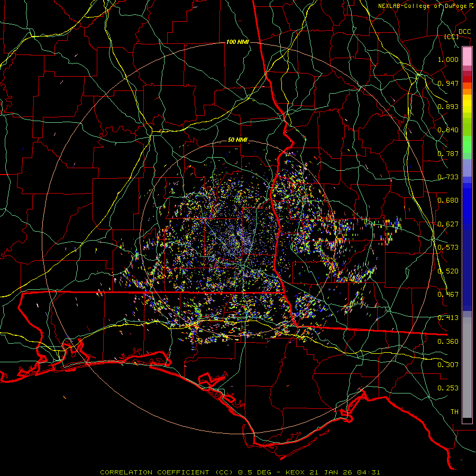Click the pink color band at top of scale
The width and height of the screenshot is (476, 476).
tap(467, 57)
